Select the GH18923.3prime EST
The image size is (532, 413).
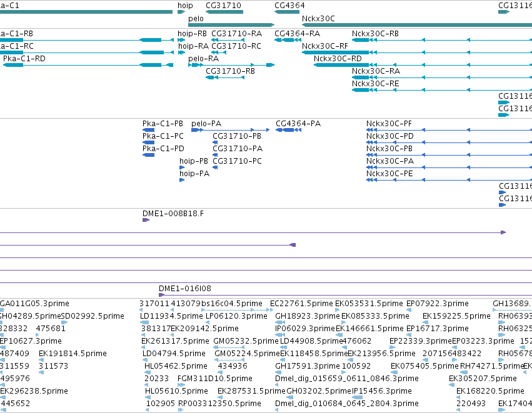click(x=280, y=322)
